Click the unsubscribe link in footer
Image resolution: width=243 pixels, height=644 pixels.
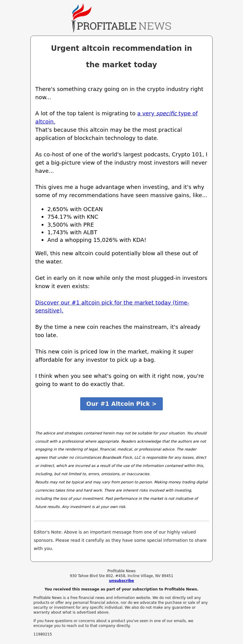pyautogui.click(x=122, y=580)
